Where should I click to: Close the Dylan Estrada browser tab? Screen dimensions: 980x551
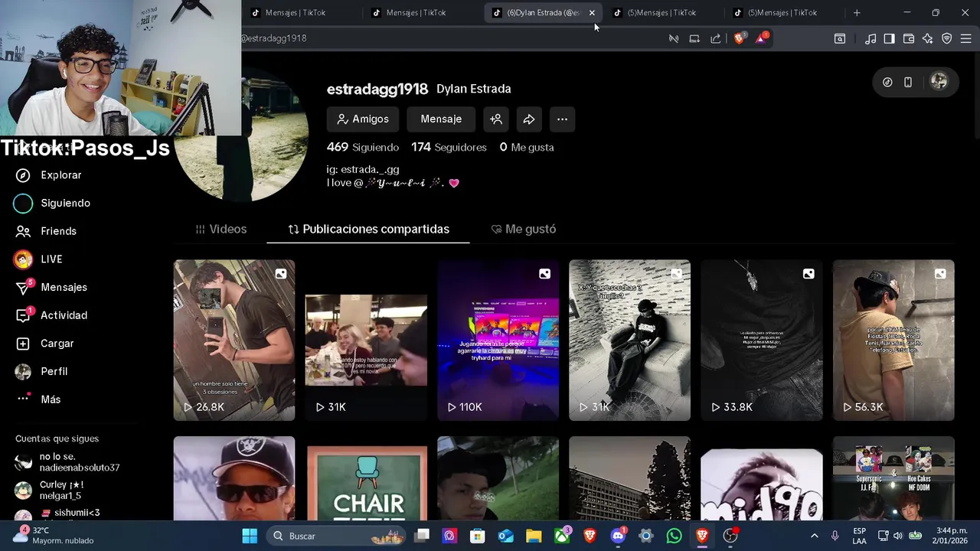coord(592,12)
